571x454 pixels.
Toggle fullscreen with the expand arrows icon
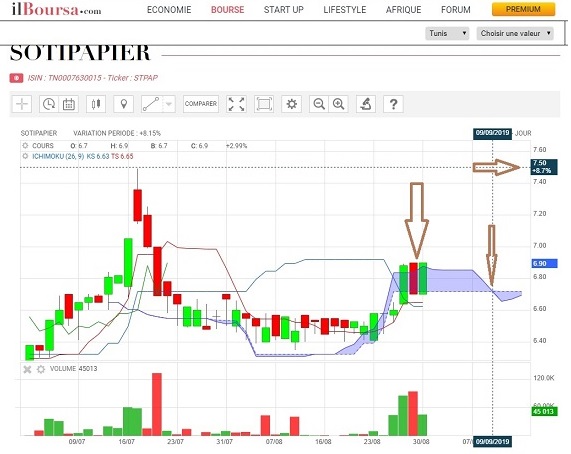tap(236, 104)
